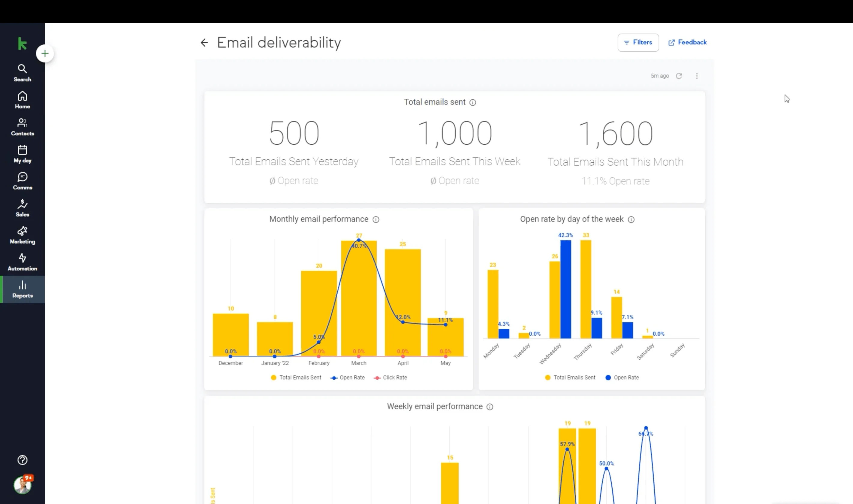Click the 40.7% open rate point for March
Viewport: 853px width, 504px height.
click(359, 240)
